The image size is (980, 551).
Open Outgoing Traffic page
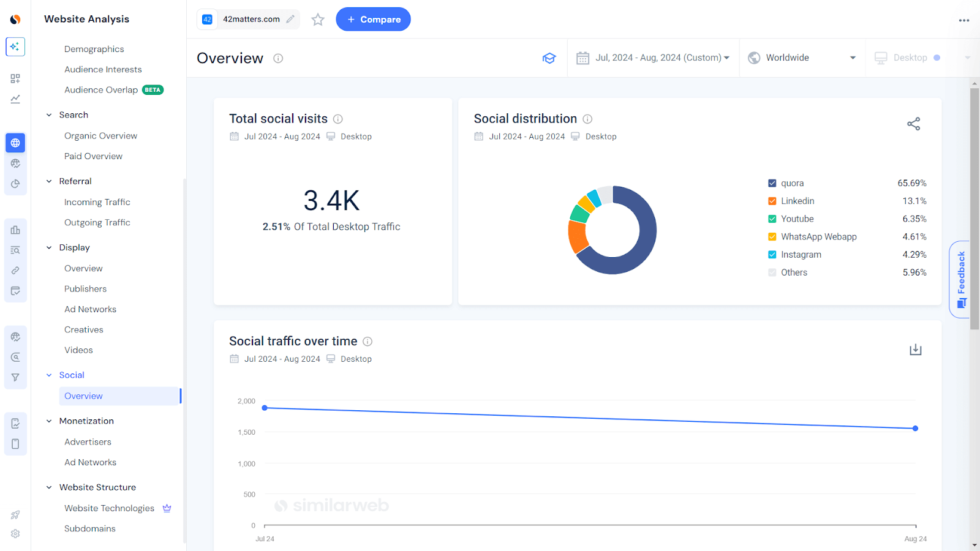pos(97,222)
